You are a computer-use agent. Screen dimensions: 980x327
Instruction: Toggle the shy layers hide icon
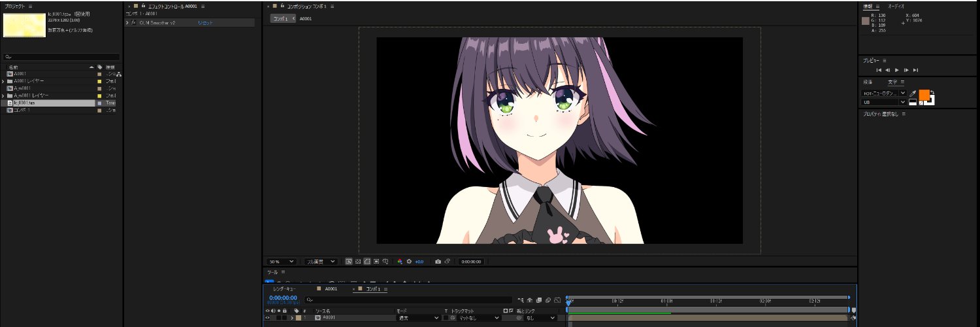tap(530, 300)
